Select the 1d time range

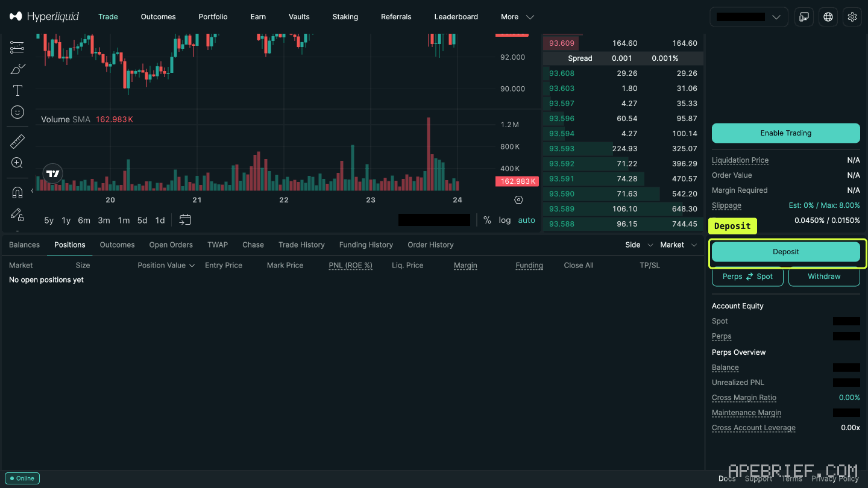coord(160,221)
